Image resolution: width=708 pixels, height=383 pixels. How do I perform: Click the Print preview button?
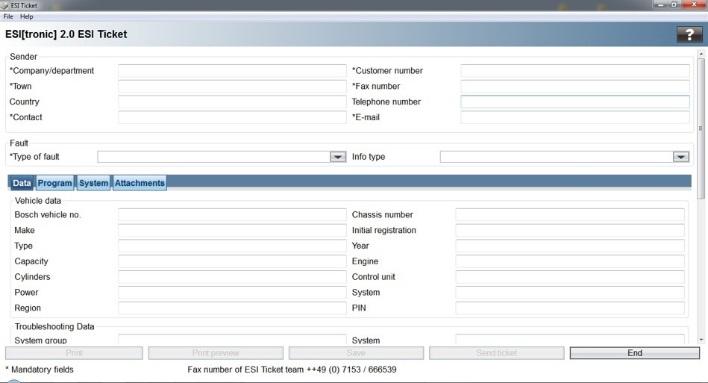pyautogui.click(x=216, y=353)
